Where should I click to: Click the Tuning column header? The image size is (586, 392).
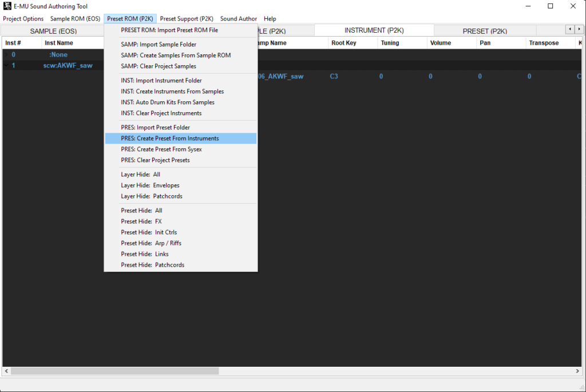402,43
